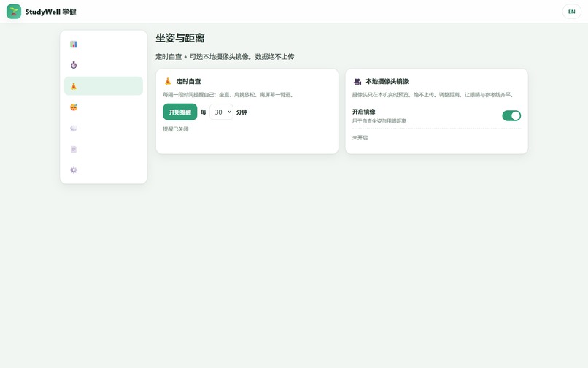Viewport: 588px width, 368px height.
Task: Click the 用于自查坐姿与用眼距离 description
Action: point(379,121)
